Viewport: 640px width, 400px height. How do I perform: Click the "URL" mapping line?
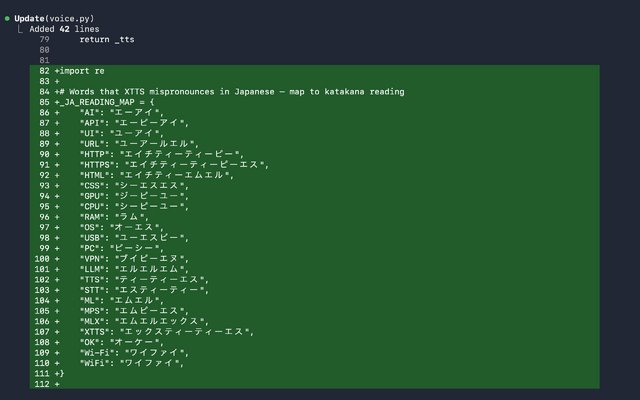(x=140, y=144)
